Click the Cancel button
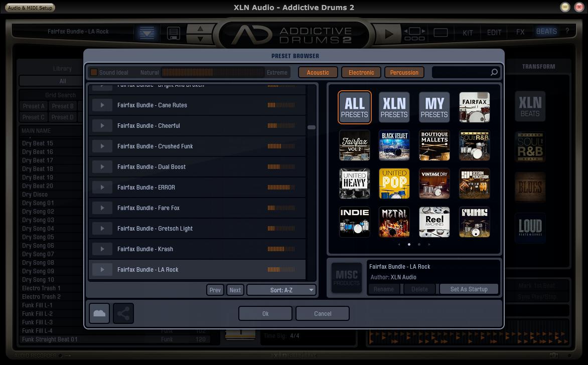This screenshot has width=588, height=365. [323, 314]
